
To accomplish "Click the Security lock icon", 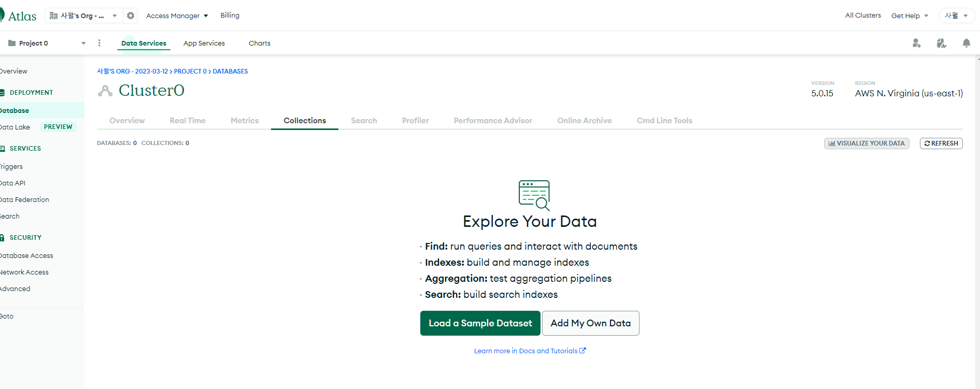I will [x=2, y=238].
